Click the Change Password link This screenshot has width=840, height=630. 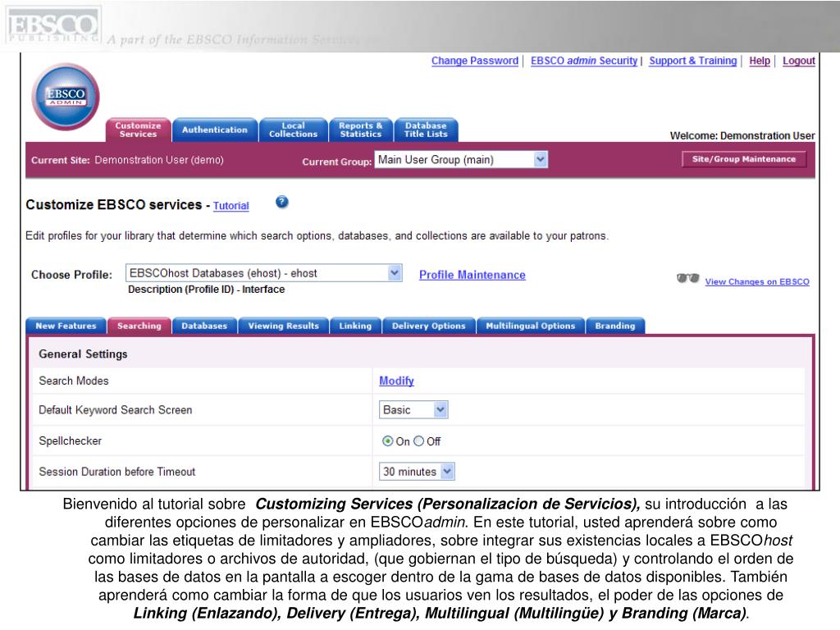(x=475, y=61)
